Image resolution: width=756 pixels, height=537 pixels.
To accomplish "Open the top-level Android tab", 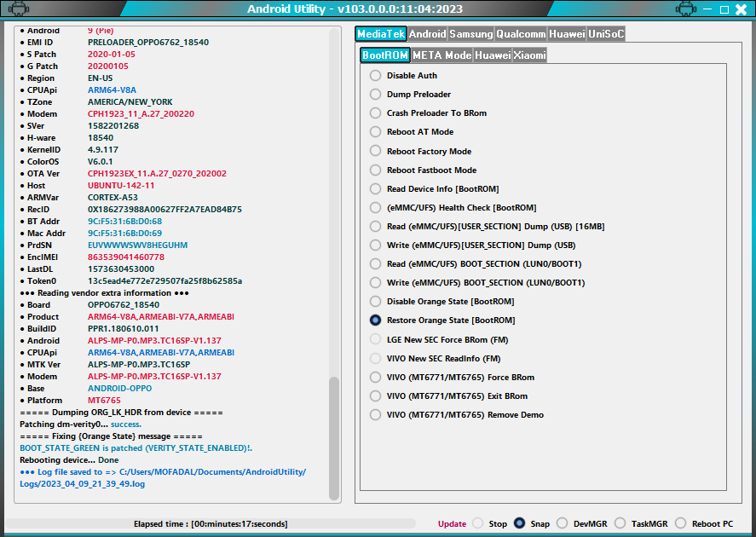I will (x=427, y=34).
